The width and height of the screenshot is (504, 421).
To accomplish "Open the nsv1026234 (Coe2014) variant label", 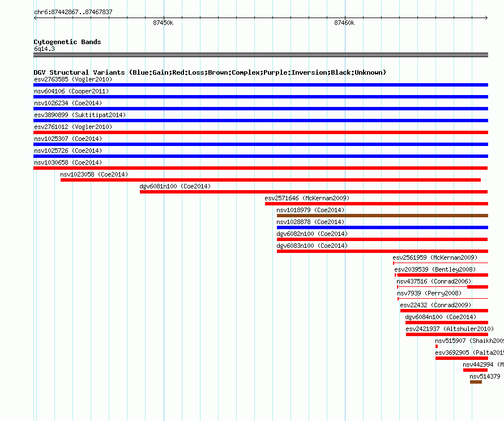I will pyautogui.click(x=68, y=103).
